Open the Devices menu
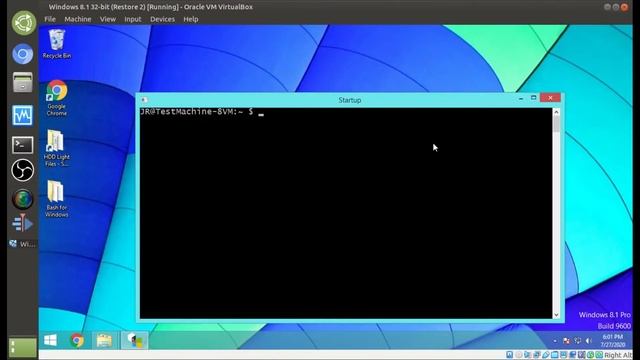 (x=162, y=19)
